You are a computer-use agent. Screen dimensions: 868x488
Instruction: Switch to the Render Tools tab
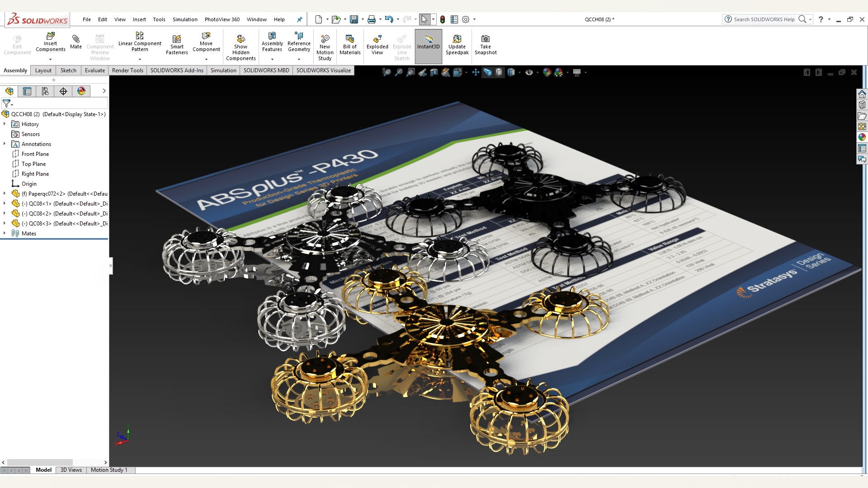pos(127,70)
